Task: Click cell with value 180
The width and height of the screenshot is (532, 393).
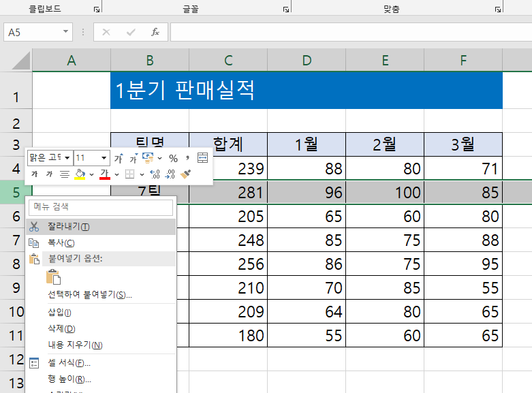Action: 228,335
